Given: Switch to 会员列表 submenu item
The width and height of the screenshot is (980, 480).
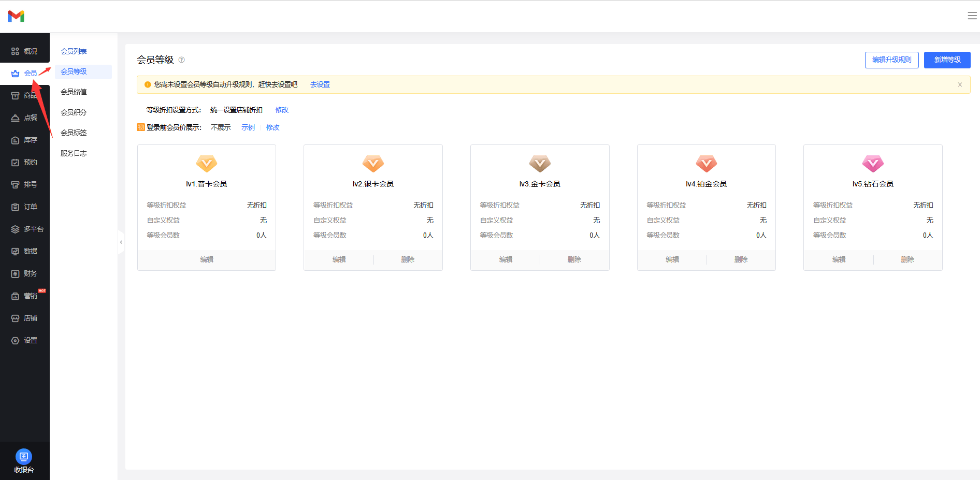Looking at the screenshot, I should pos(74,51).
